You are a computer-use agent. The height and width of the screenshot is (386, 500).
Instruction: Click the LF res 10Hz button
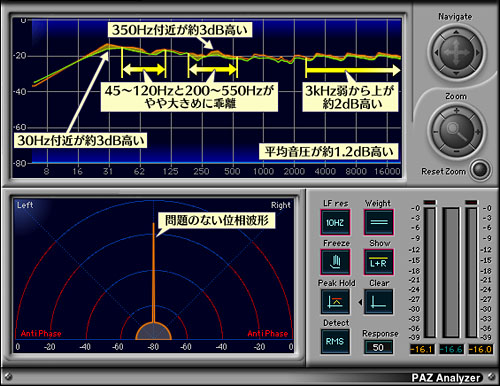(335, 222)
